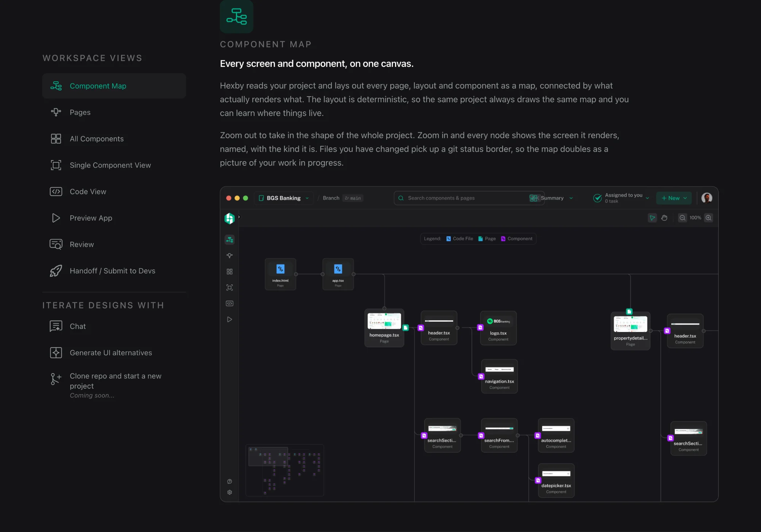Open BGS Banking project dropdown

pos(284,198)
